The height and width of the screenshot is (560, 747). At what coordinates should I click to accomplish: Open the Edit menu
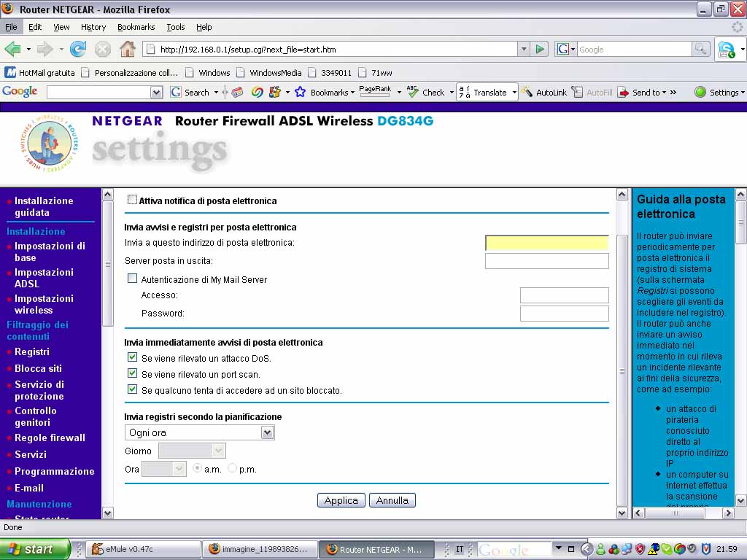coord(35,27)
